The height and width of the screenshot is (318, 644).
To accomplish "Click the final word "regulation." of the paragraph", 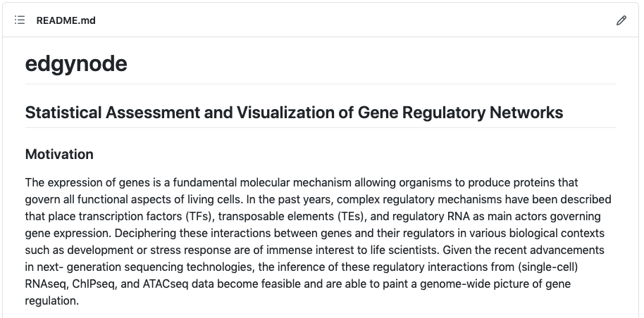I will [x=51, y=300].
